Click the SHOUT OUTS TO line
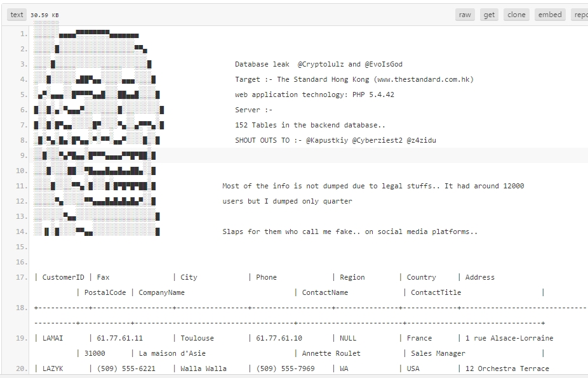 (335, 140)
